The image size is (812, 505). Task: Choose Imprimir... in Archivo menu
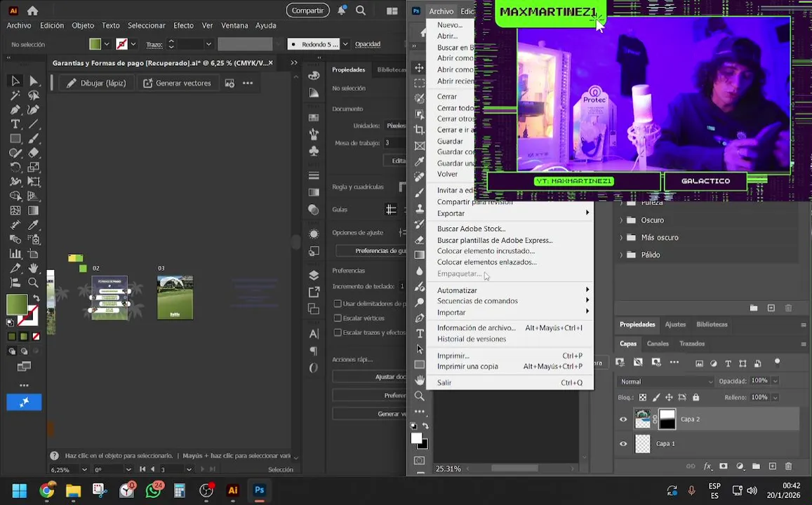click(x=510, y=356)
